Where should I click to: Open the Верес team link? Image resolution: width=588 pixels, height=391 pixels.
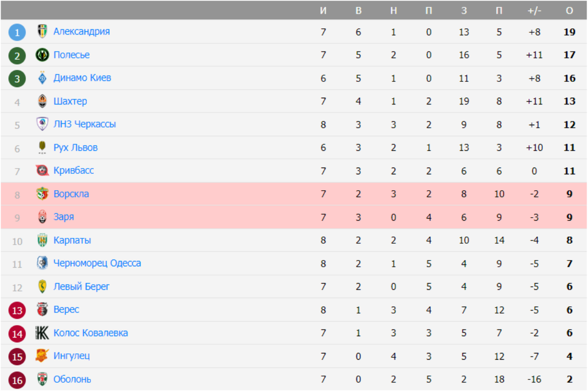click(x=66, y=310)
